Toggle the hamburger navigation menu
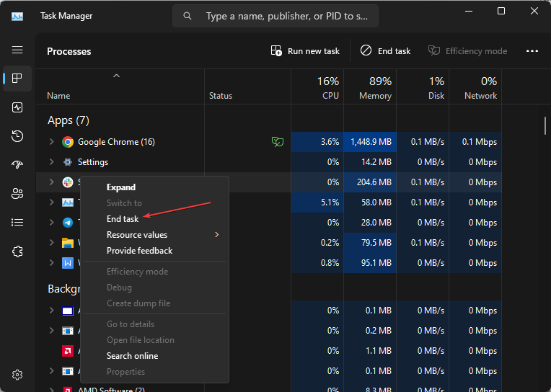The height and width of the screenshot is (392, 551). pos(17,50)
